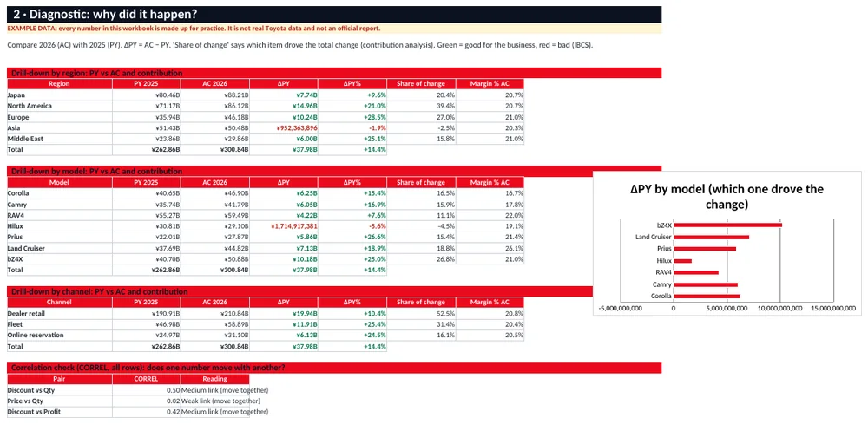Select the 'RAV4' cell in the model table
This screenshot has width=868, height=424.
point(60,215)
